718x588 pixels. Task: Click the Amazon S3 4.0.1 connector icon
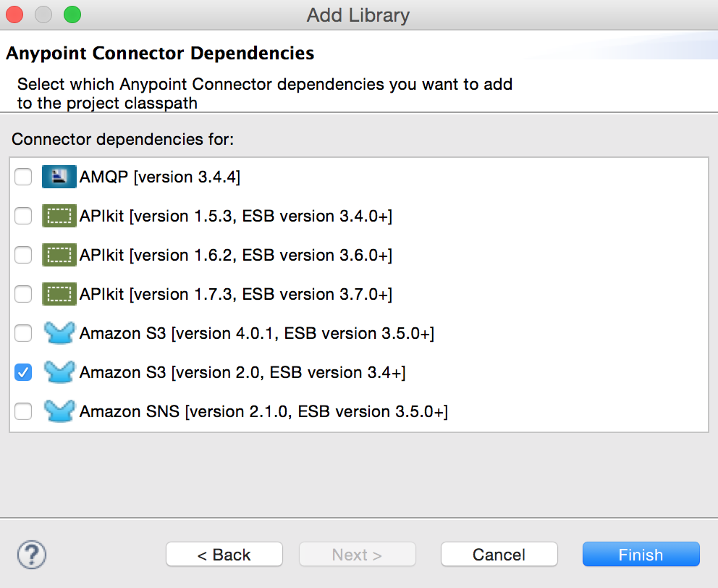59,332
